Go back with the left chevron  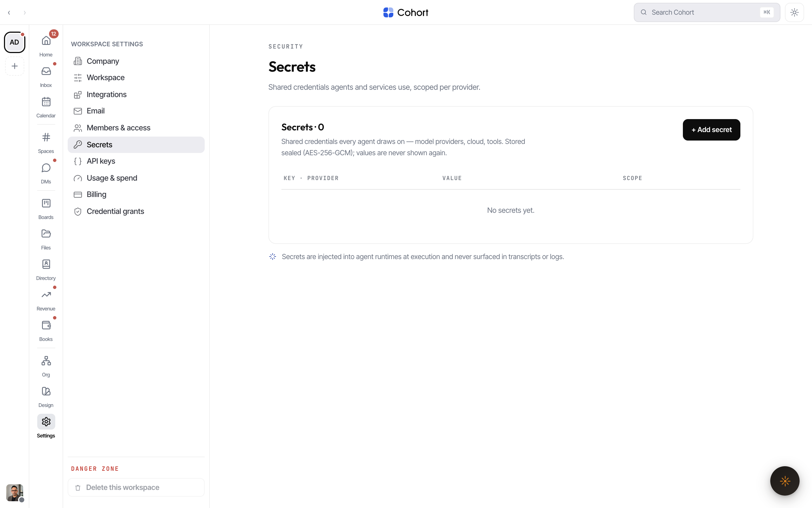(9, 13)
